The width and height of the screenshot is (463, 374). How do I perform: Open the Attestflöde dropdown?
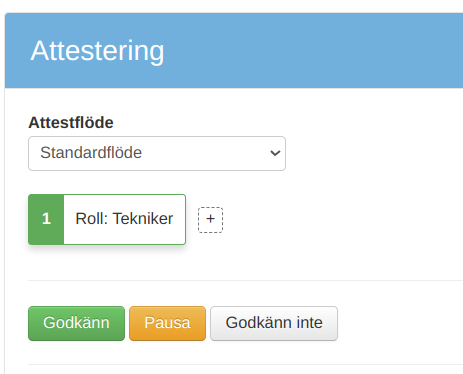(x=157, y=153)
